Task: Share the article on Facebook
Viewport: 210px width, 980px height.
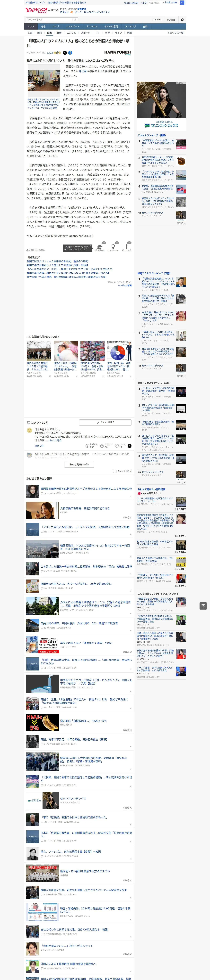Action: point(70,53)
